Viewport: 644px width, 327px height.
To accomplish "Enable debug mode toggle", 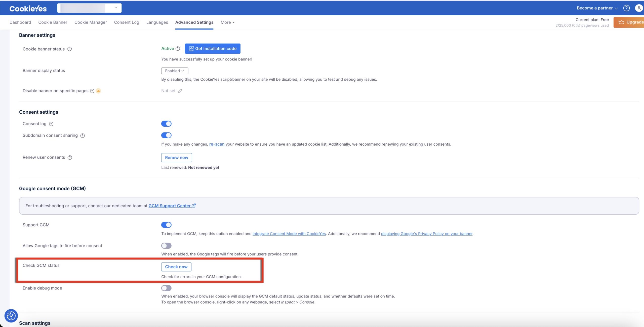I will pyautogui.click(x=166, y=288).
